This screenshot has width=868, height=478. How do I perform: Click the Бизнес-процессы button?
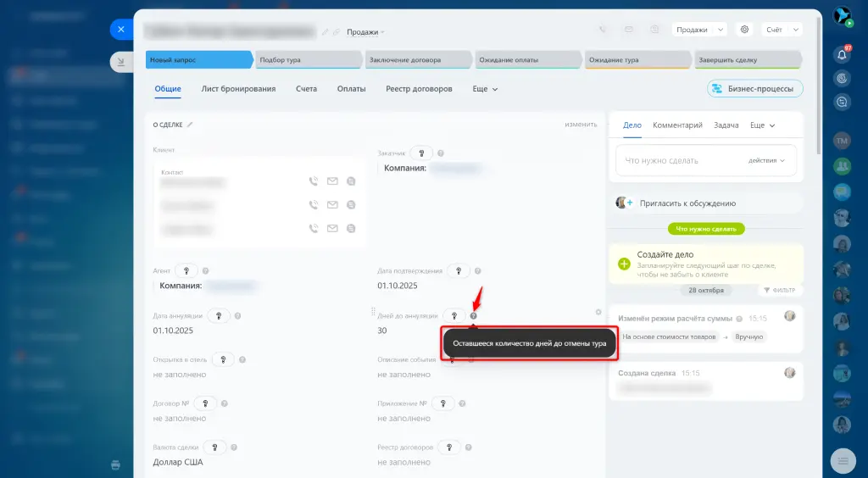coord(754,89)
